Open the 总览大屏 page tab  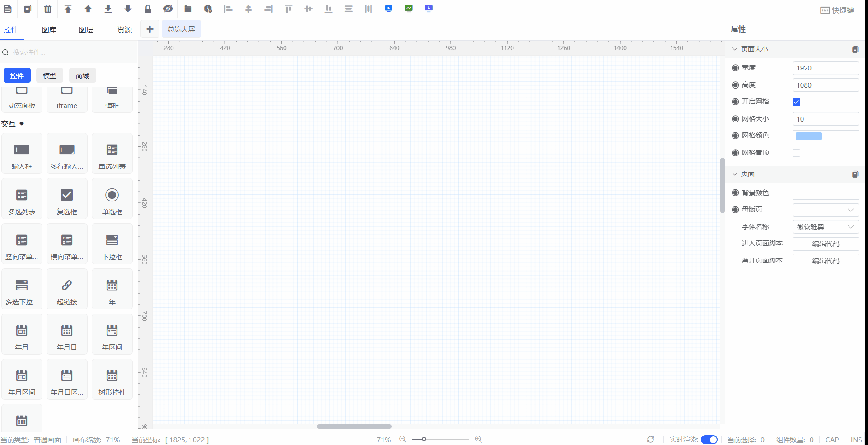click(x=181, y=29)
